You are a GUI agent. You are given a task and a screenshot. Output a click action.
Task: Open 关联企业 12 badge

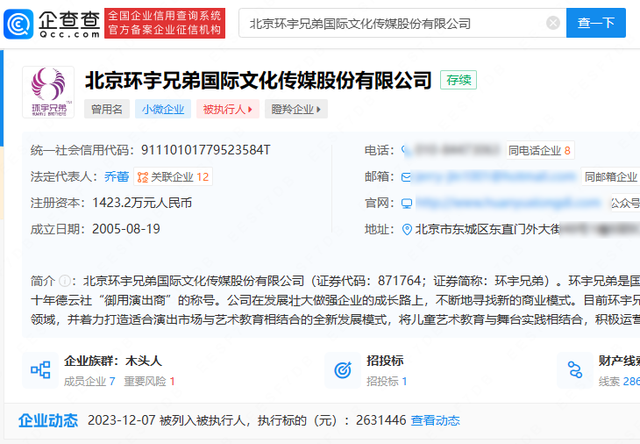click(173, 177)
